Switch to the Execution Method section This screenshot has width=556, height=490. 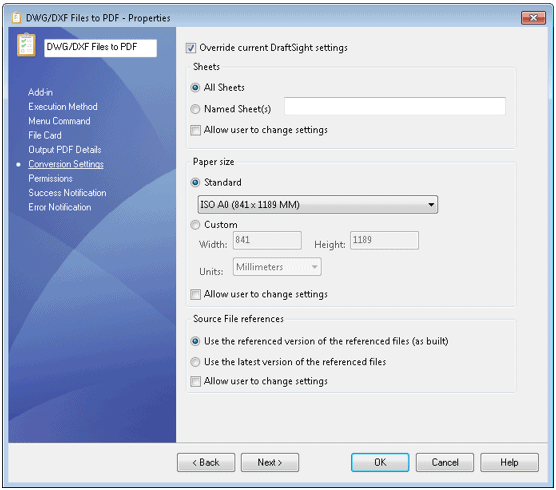coord(63,107)
